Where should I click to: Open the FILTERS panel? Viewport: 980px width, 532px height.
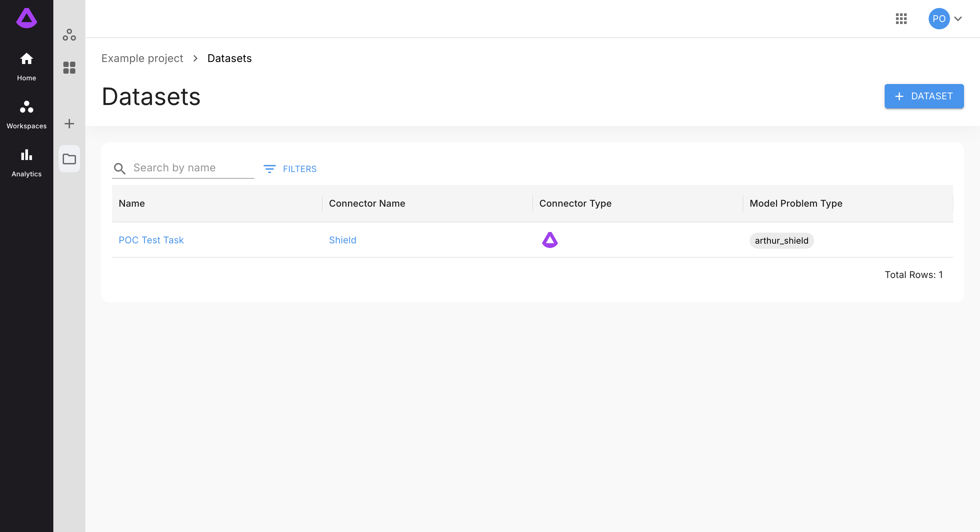point(290,169)
